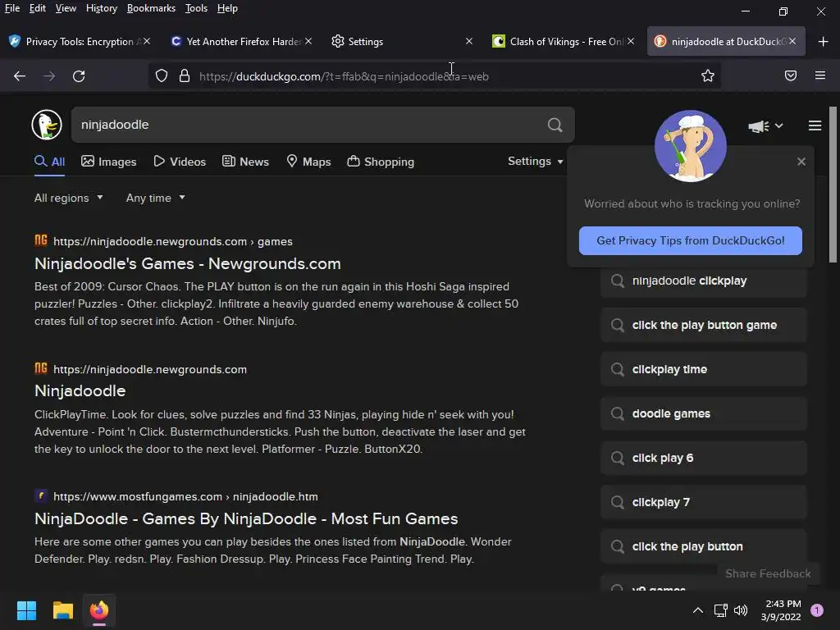The height and width of the screenshot is (630, 840).
Task: Click Get Privacy Tips from DuckDuckGo button
Action: [x=691, y=241]
